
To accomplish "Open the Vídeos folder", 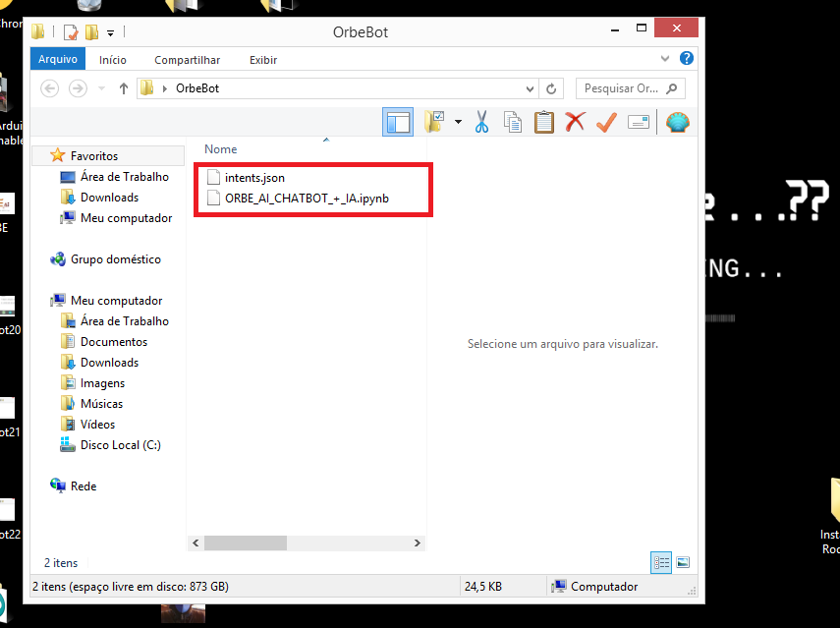I will (x=97, y=425).
